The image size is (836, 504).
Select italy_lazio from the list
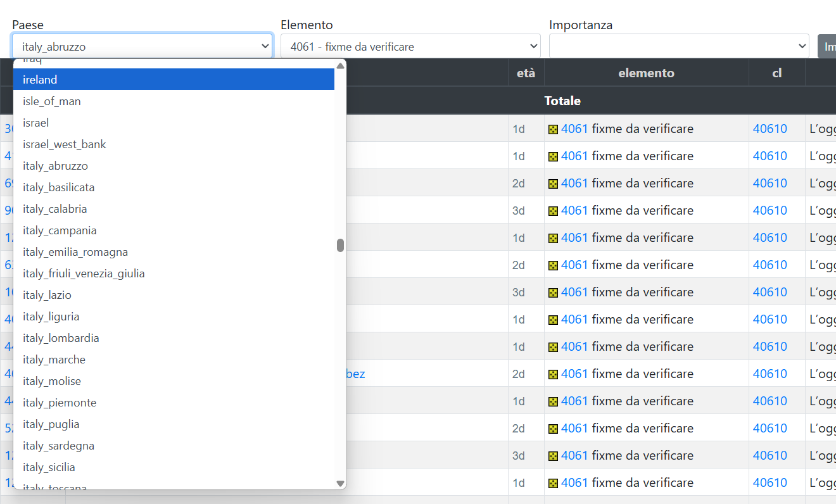click(x=174, y=295)
